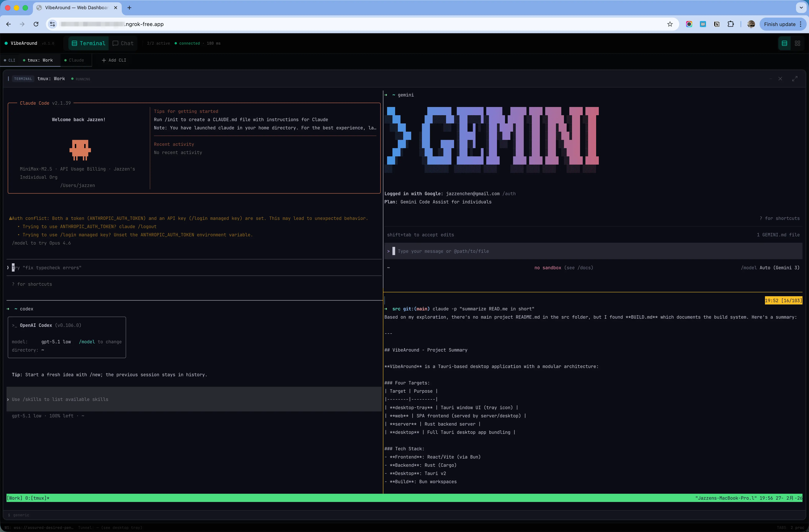
Task: Reload the VibeAround dashboard page
Action: [36, 24]
